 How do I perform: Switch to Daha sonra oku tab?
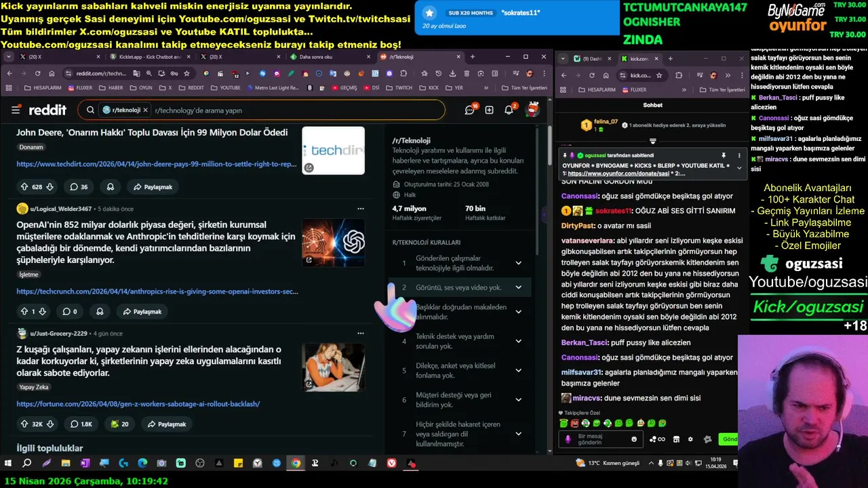(x=330, y=57)
